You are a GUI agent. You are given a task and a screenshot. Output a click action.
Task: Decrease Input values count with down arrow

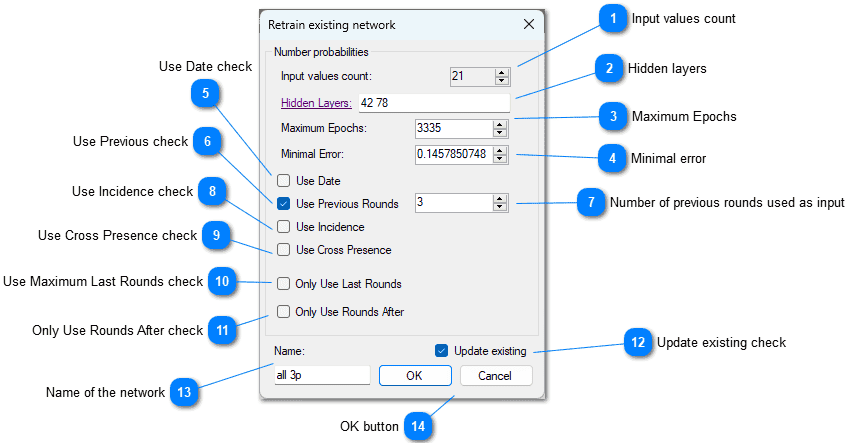(x=501, y=80)
